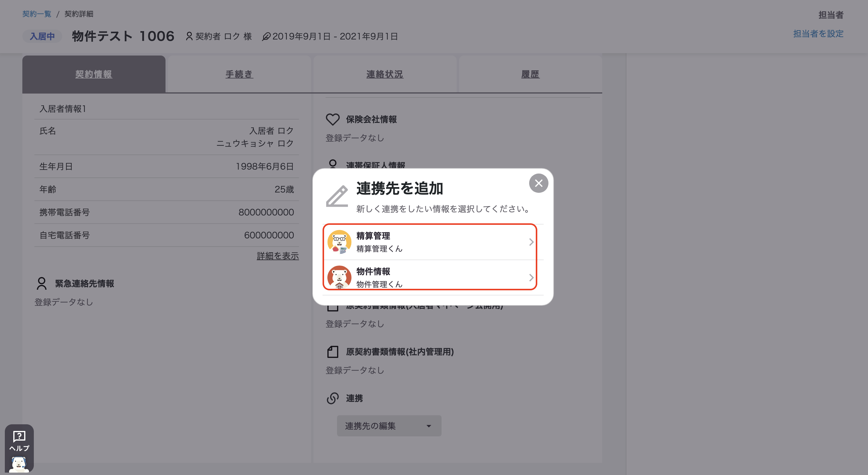The width and height of the screenshot is (868, 475).
Task: Click the mobile number 8000000000
Action: click(266, 212)
